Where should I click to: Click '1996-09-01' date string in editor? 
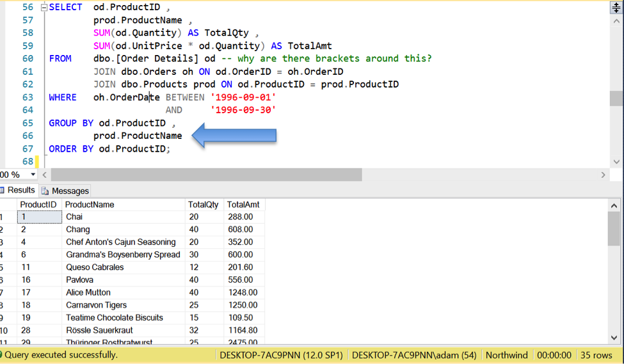click(243, 97)
